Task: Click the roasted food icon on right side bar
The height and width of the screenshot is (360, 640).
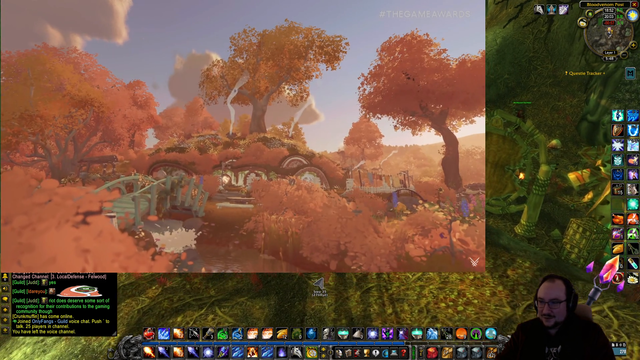Action: pyautogui.click(x=618, y=218)
